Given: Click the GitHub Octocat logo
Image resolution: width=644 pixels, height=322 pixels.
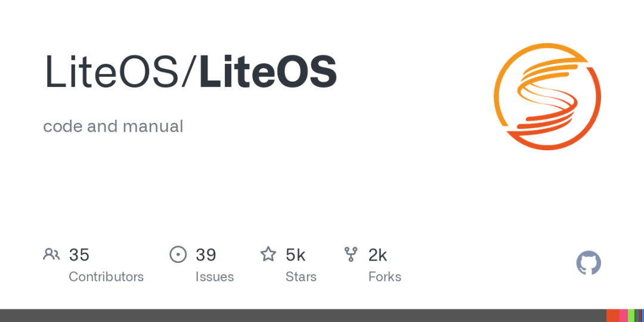Looking at the screenshot, I should [x=589, y=263].
